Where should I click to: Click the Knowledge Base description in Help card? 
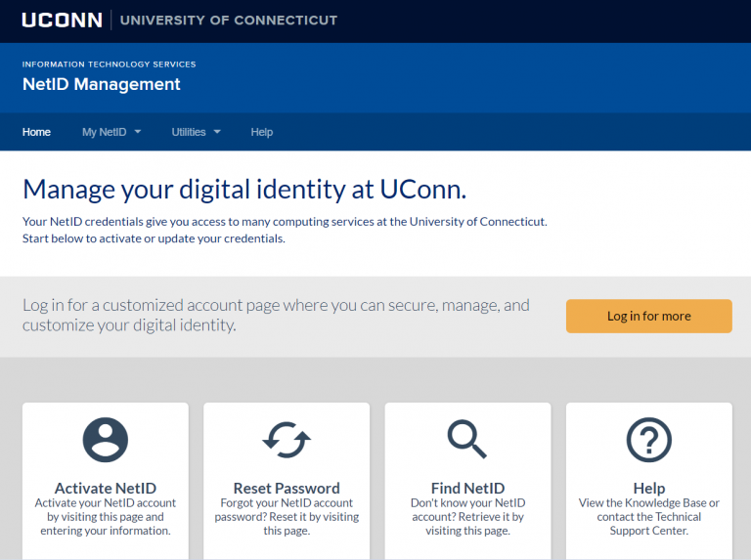[x=648, y=517]
